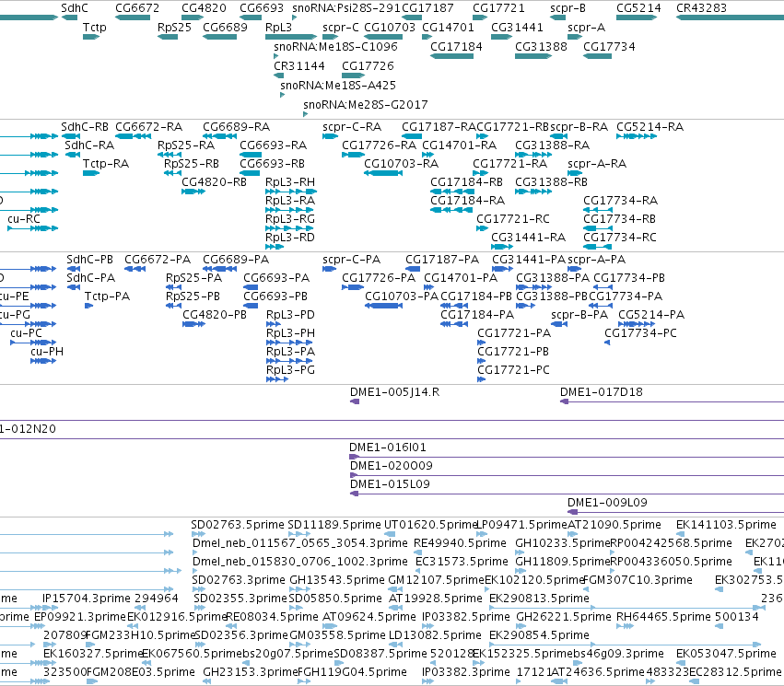Select EST Dmel_neb_011567_0565_3054.3prime
This screenshot has width=784, height=686.
pos(300,543)
